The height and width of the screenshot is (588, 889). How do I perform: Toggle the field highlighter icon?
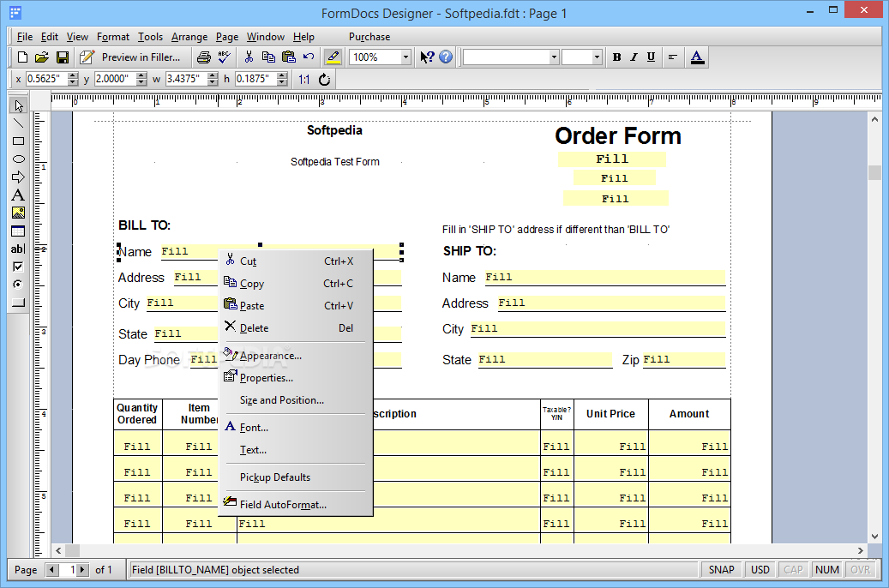click(x=333, y=57)
